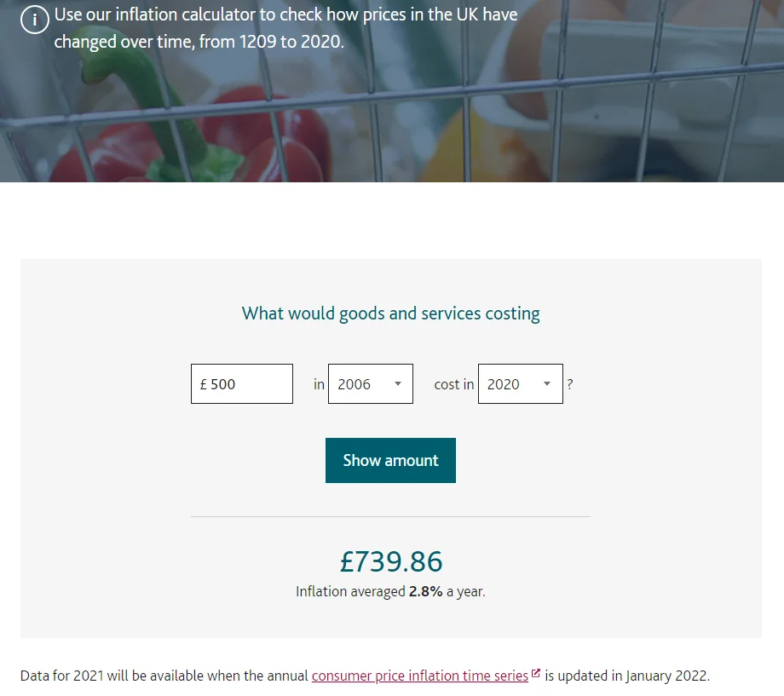Click the question mark after 2020 dropdown
Image resolution: width=784 pixels, height=696 pixels.
tap(569, 384)
